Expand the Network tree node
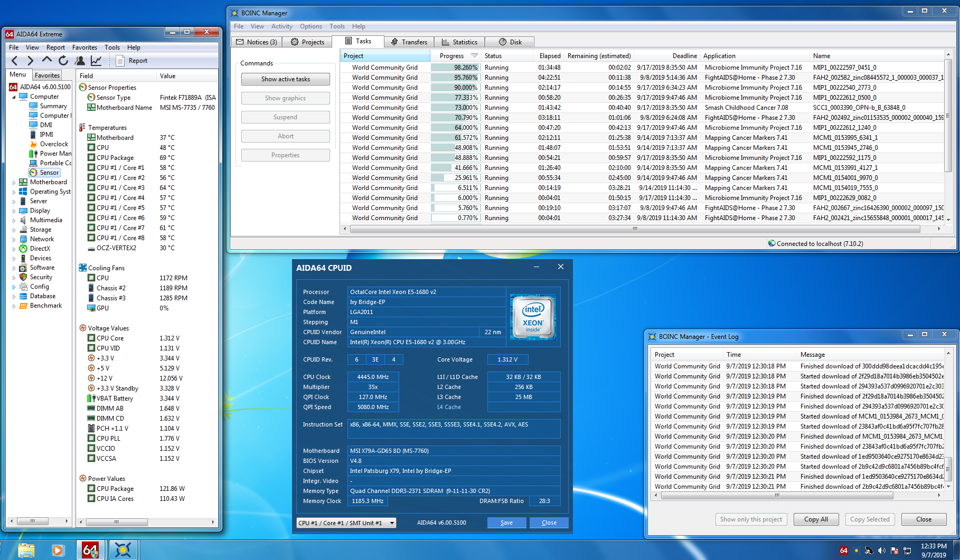Viewport: 960px width, 560px height. click(x=14, y=239)
